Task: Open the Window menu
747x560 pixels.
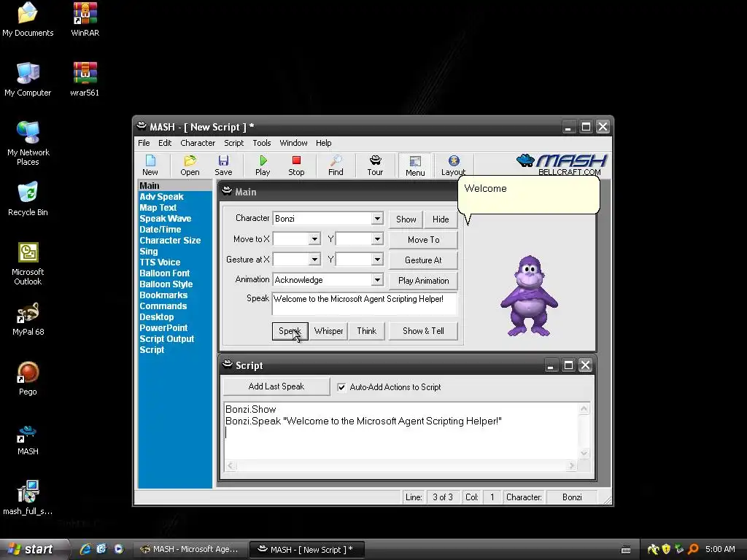Action: 293,143
